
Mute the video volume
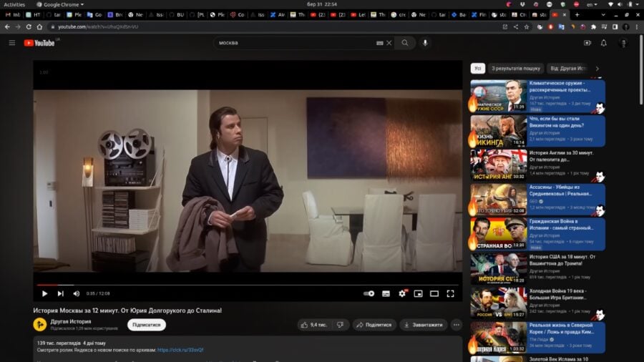tap(77, 293)
